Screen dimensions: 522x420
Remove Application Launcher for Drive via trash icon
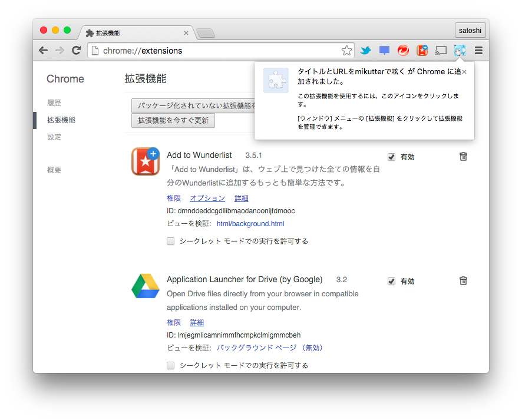point(463,281)
